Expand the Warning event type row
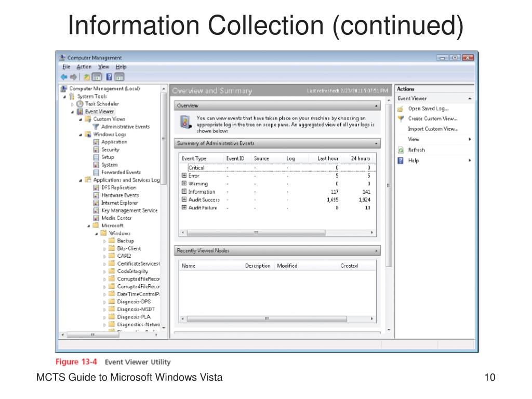The image size is (532, 399). tap(184, 183)
